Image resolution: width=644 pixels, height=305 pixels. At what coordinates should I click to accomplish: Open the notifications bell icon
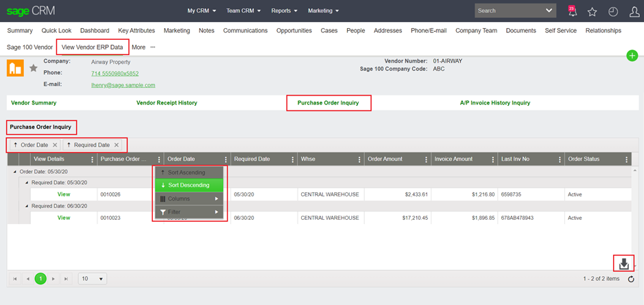coord(572,11)
